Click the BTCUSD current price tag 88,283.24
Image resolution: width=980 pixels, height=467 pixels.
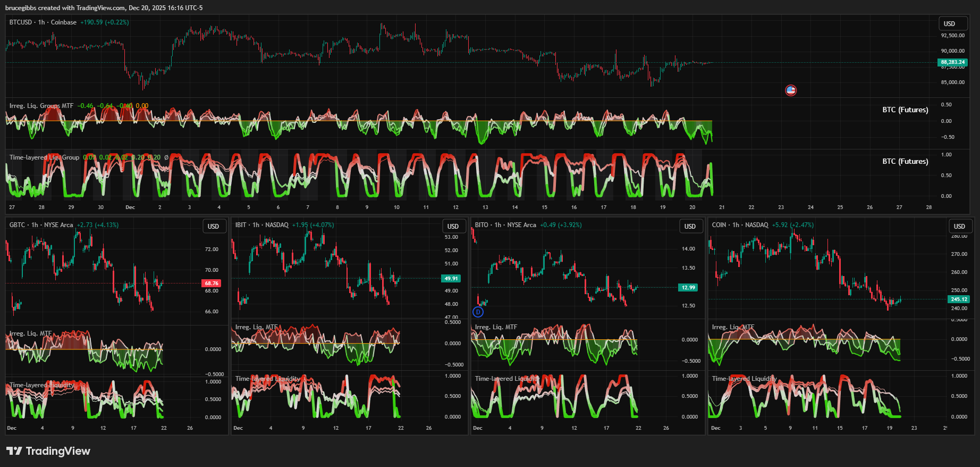(x=952, y=62)
